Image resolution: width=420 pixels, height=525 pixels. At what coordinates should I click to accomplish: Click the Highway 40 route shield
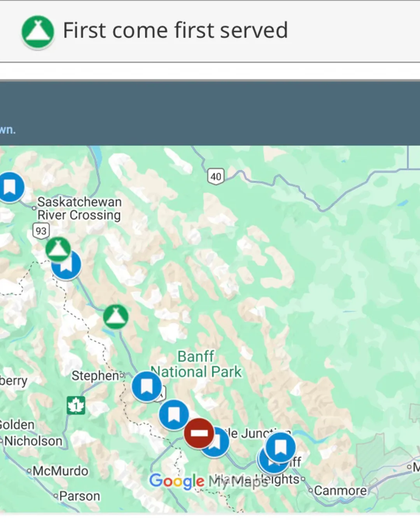pos(215,177)
